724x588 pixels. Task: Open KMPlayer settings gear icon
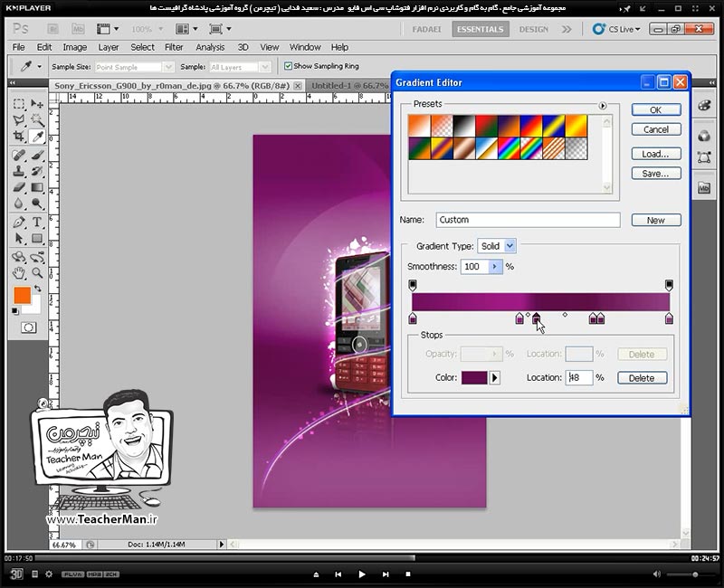click(x=49, y=574)
